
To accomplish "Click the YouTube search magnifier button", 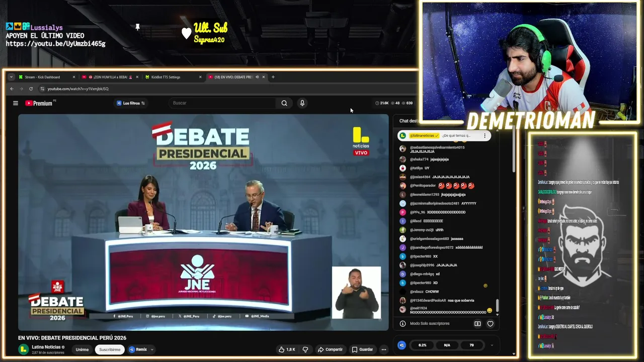I will pyautogui.click(x=284, y=103).
